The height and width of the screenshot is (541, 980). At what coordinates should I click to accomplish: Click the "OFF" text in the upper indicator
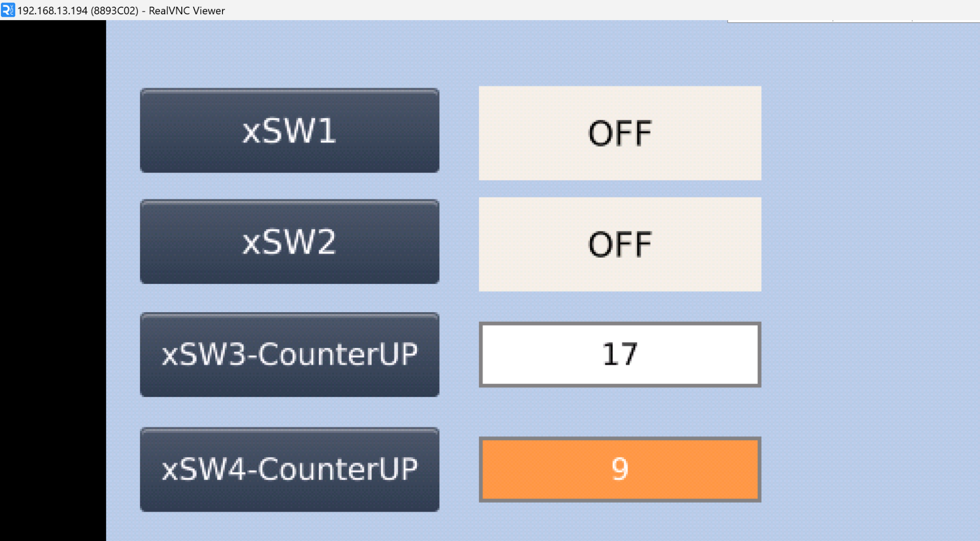tap(620, 133)
